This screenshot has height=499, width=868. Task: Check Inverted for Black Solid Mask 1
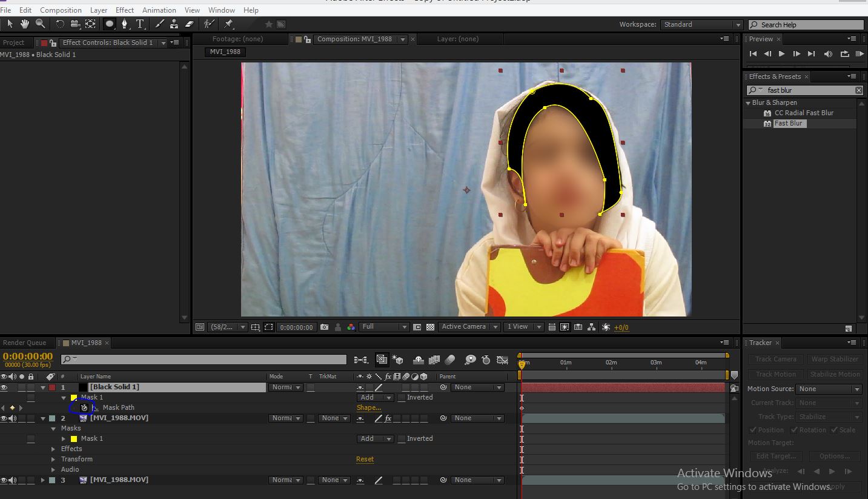(x=401, y=398)
